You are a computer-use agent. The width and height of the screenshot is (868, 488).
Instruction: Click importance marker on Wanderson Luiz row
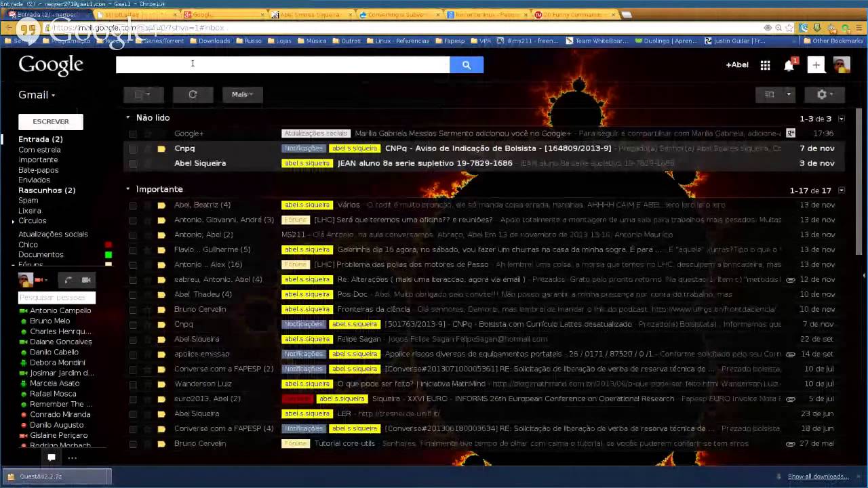click(161, 384)
